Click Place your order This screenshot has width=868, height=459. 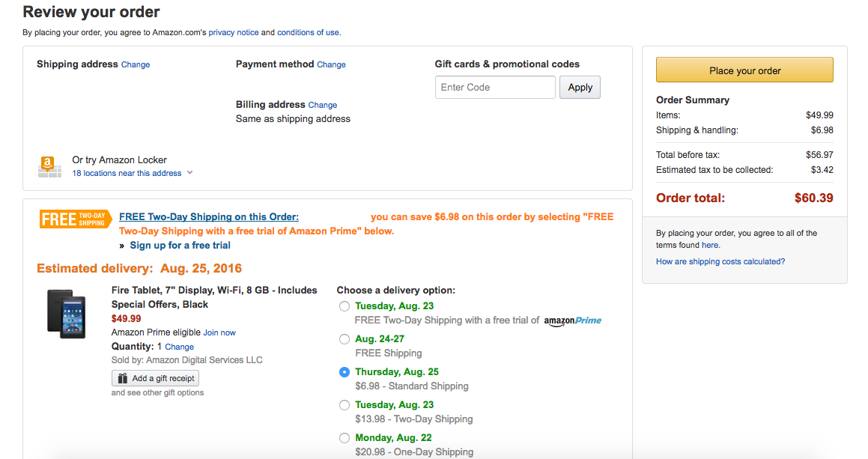coord(744,69)
